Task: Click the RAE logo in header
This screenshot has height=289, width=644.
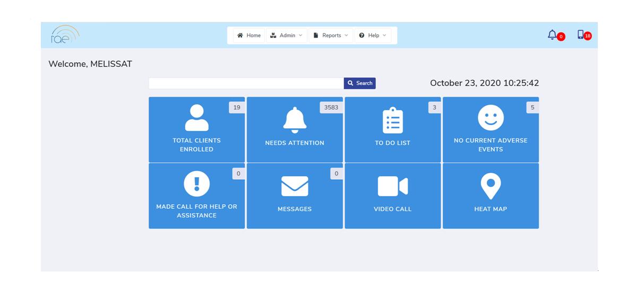Action: point(65,35)
